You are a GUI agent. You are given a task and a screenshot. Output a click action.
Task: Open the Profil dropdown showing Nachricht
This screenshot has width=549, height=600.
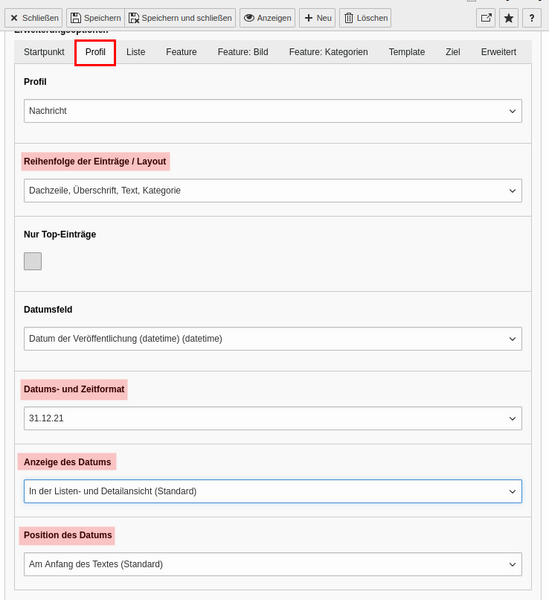[273, 111]
